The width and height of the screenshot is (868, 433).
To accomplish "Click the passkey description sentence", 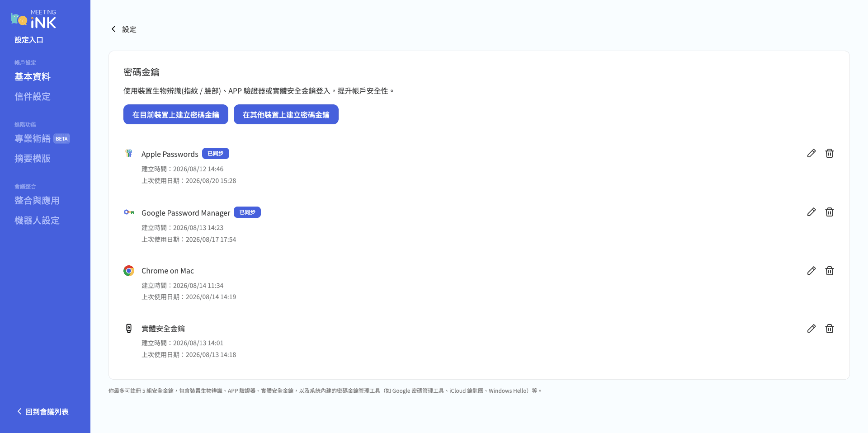I will click(x=259, y=91).
